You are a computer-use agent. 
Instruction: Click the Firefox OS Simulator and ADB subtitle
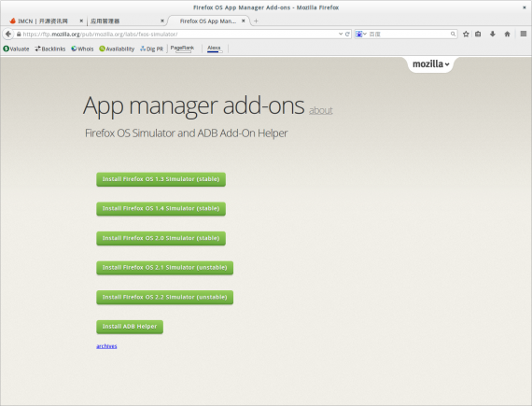[187, 133]
